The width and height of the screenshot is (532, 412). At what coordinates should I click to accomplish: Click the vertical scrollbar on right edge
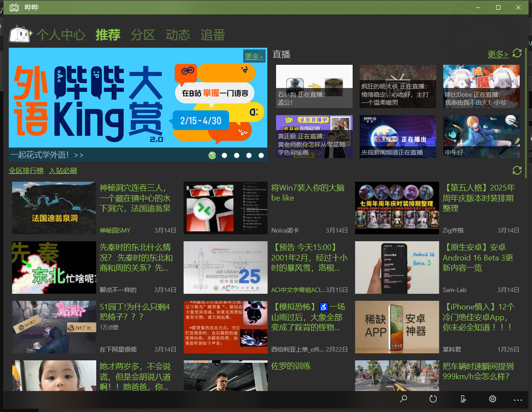click(x=526, y=114)
